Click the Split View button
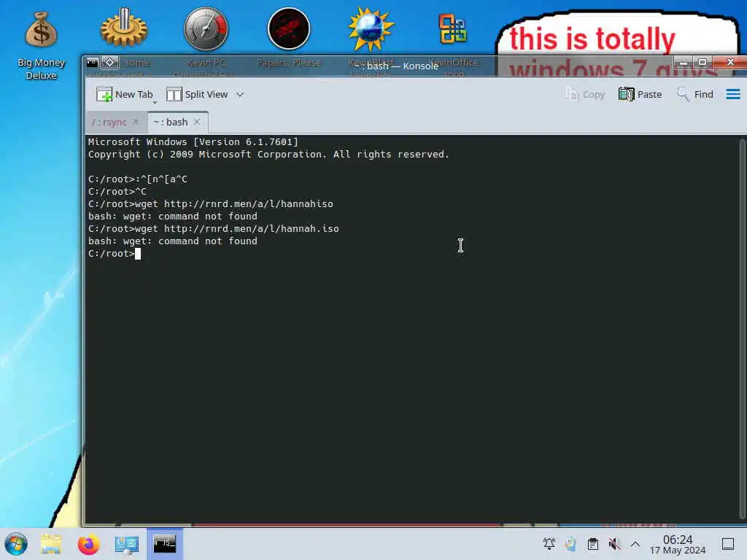 197,94
